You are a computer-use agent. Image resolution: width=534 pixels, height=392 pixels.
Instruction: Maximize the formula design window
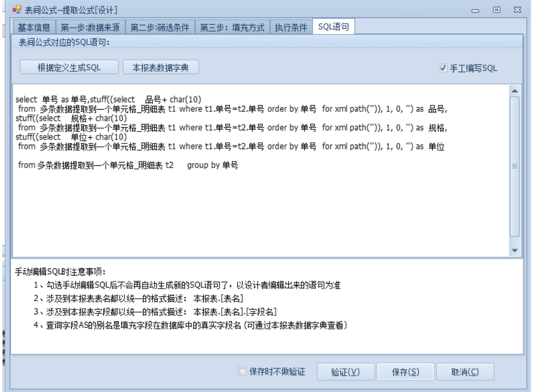tap(496, 10)
